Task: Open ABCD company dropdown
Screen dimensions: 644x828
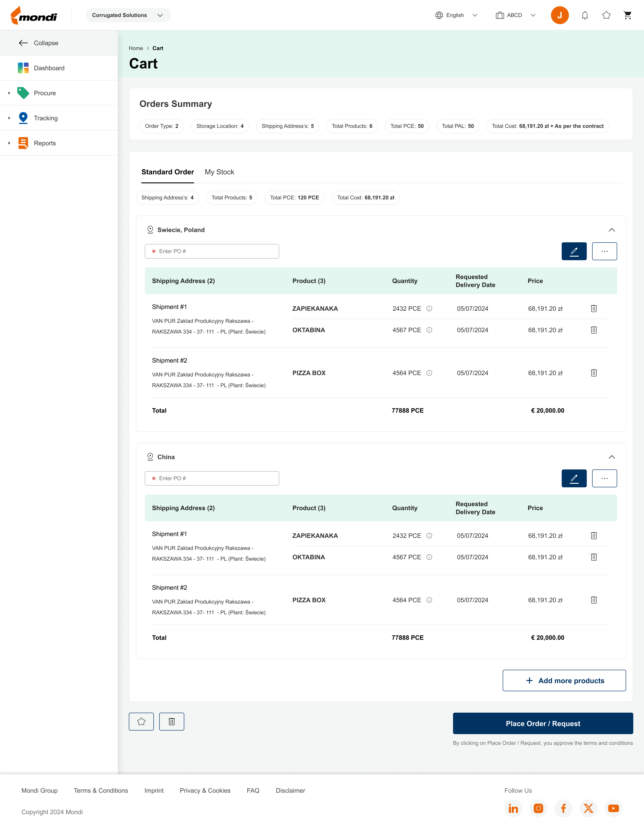Action: (515, 15)
